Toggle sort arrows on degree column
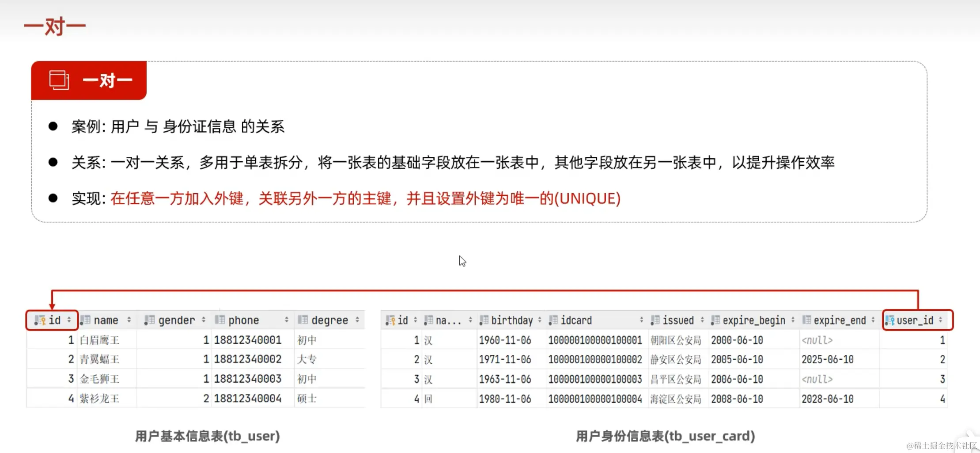980x453 pixels. (357, 320)
